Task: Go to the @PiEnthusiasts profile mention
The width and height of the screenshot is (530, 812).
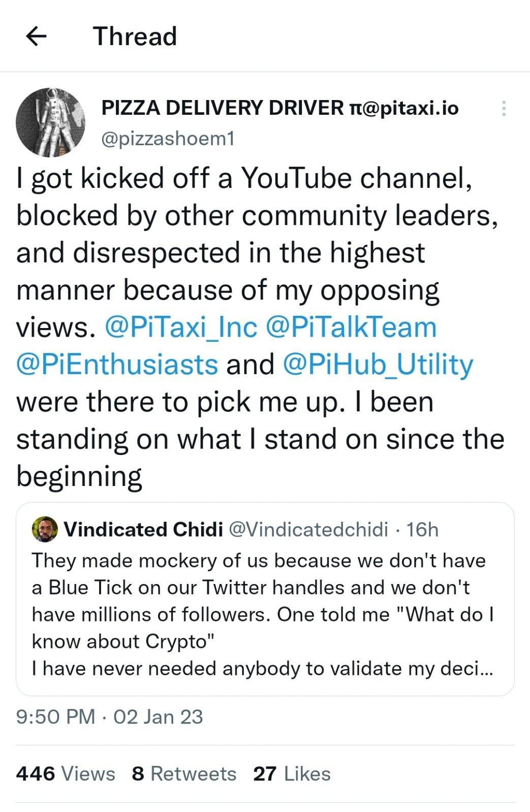Action: pyautogui.click(x=117, y=364)
